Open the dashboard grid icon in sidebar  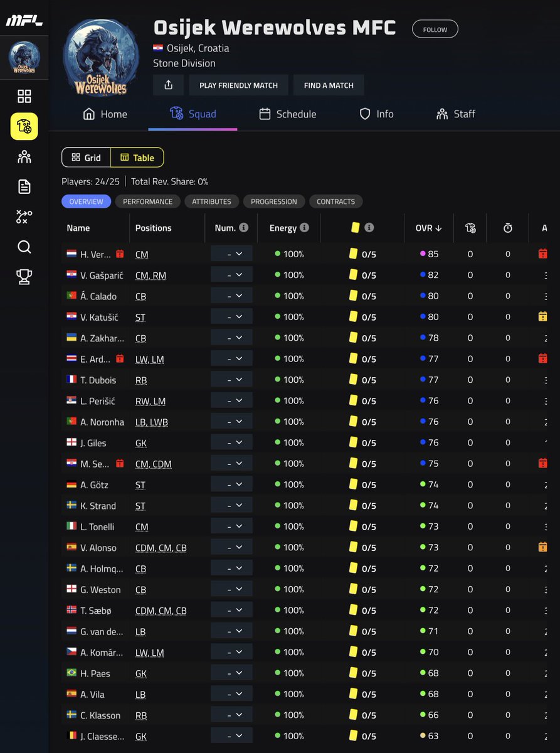[24, 97]
